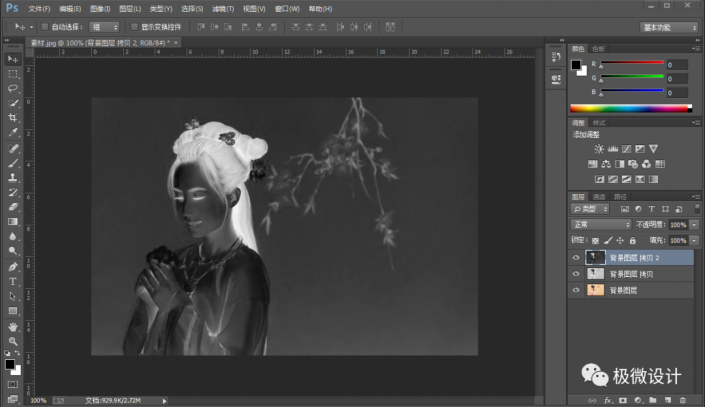Open the 不透明度 opacity dropdown arrow

click(694, 225)
